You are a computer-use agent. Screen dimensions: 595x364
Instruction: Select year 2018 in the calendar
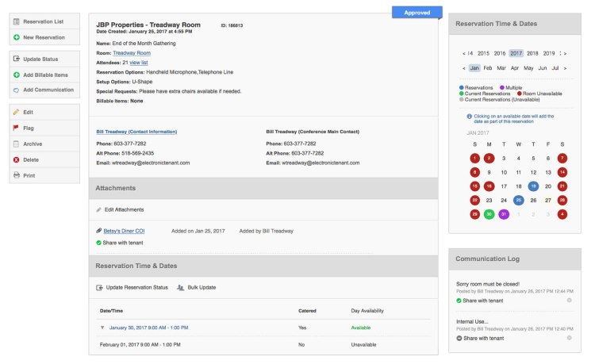click(x=532, y=53)
